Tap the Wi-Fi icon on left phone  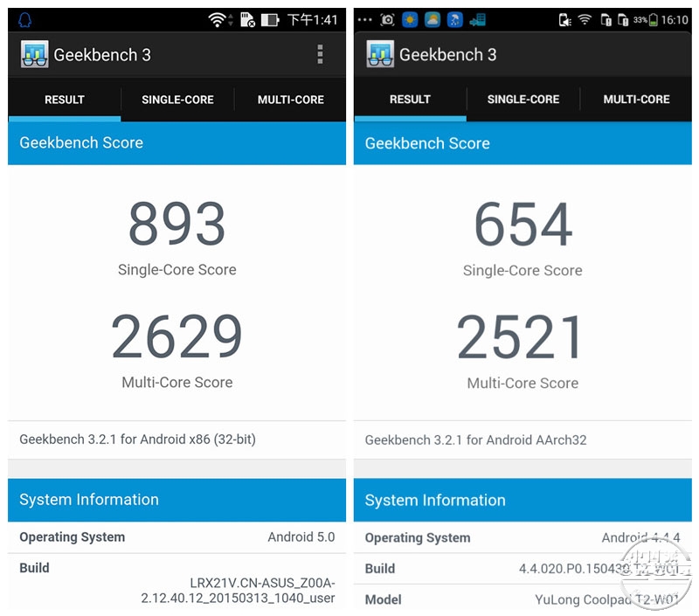[x=217, y=20]
